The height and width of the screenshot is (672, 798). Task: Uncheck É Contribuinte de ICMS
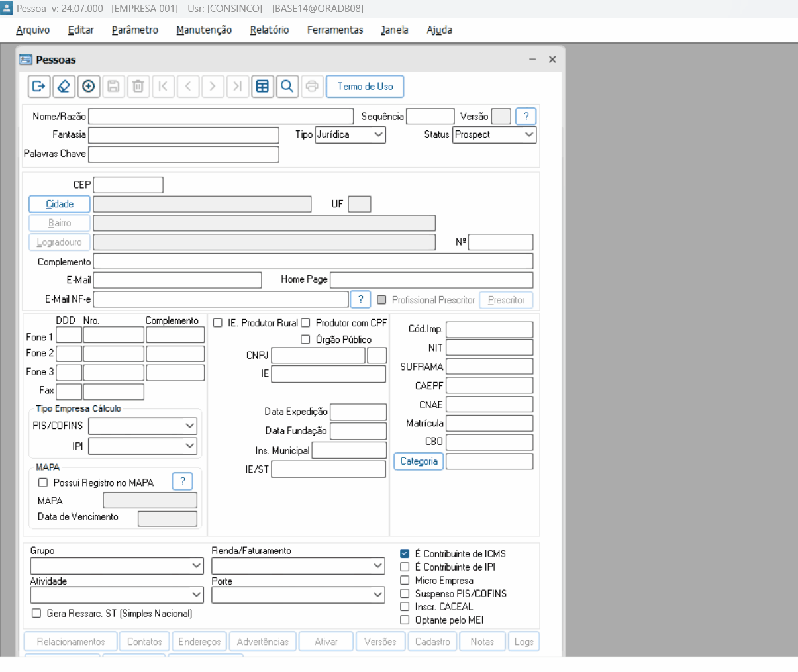pos(405,553)
